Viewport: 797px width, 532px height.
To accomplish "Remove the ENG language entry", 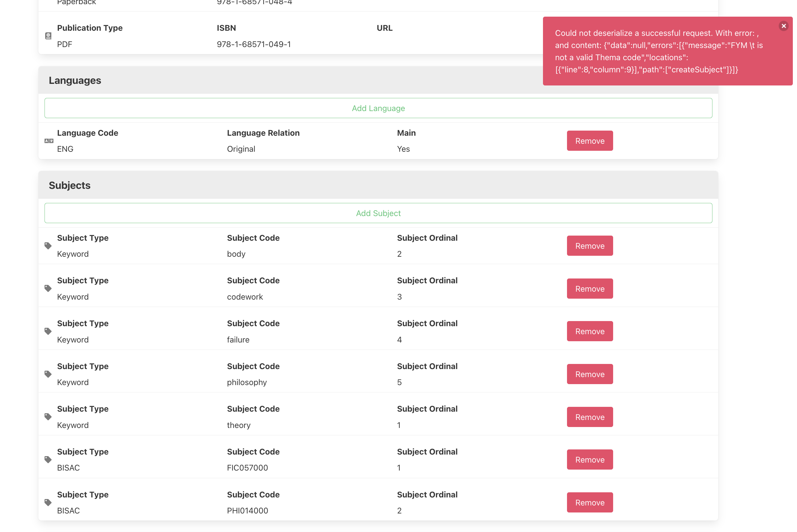I will click(x=590, y=141).
